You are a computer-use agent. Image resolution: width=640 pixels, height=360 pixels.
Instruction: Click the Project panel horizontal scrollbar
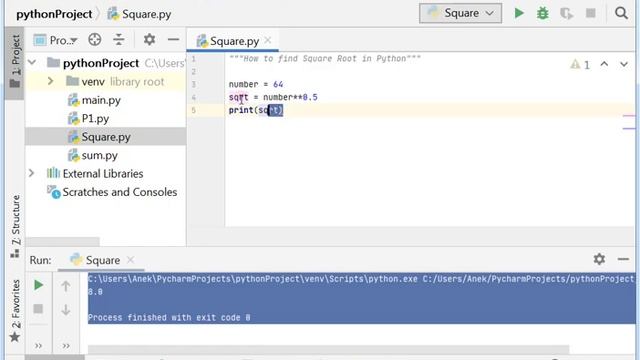tap(62, 242)
